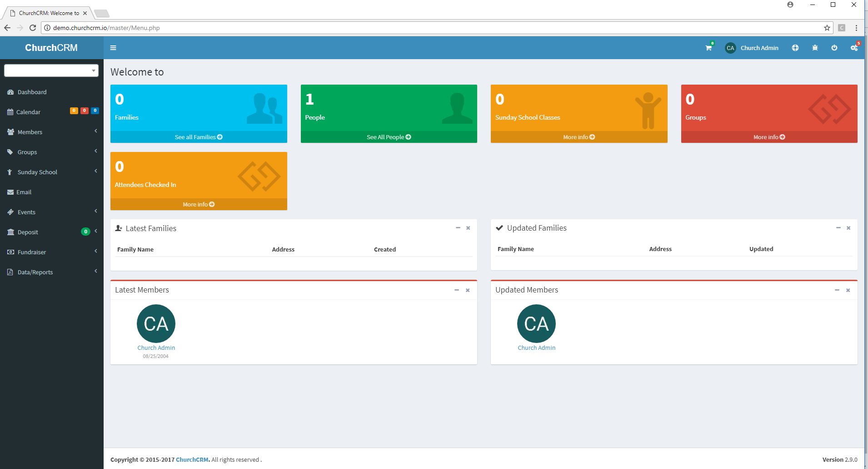Expand the Events menu chevron

point(96,211)
